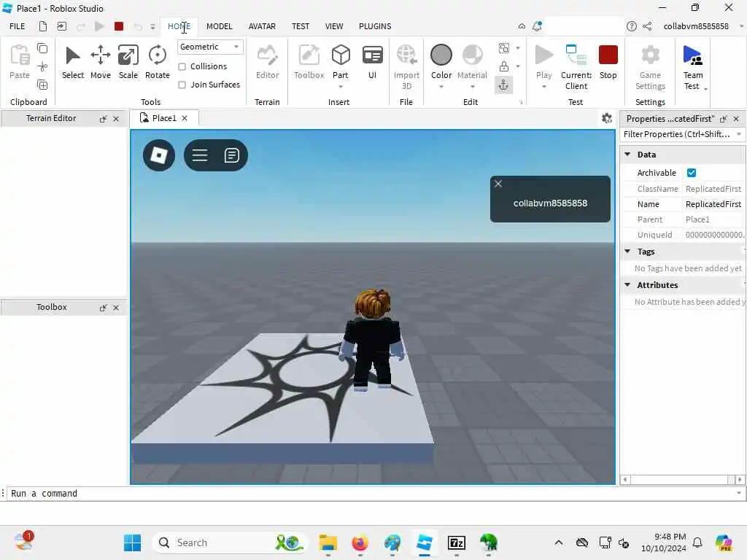Click the Duplicate icon in Clipboard

(42, 85)
